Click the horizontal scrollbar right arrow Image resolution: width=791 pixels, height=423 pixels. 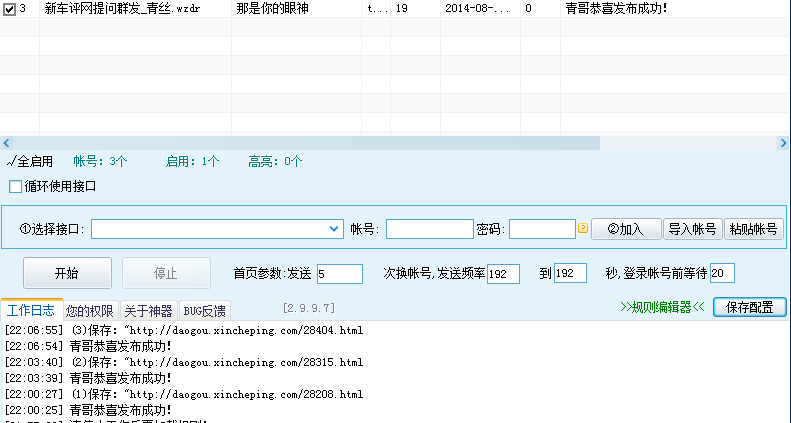tap(783, 143)
